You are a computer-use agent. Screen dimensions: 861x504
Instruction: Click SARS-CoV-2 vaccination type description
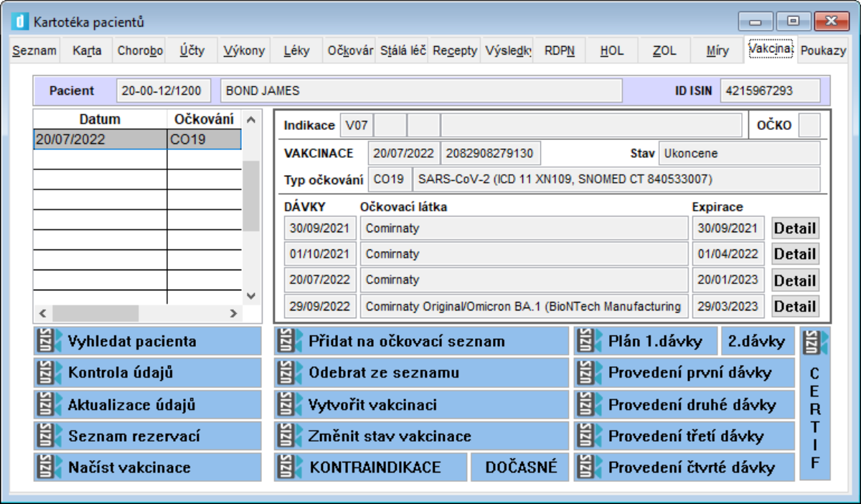click(x=616, y=179)
